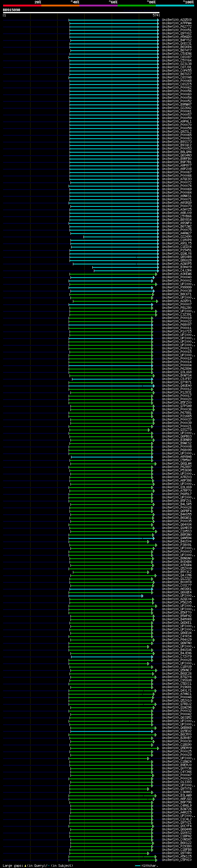Select hit label UniRef100_P00002
Image resolution: width=197 pixels, height=868 pixels.
tap(177, 281)
